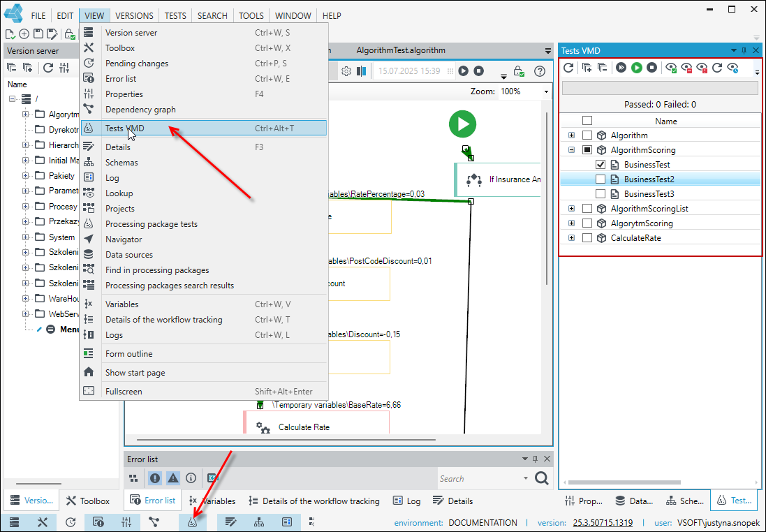Image resolution: width=766 pixels, height=532 pixels.
Task: Open the Zoom 100% dropdown
Action: click(x=546, y=91)
